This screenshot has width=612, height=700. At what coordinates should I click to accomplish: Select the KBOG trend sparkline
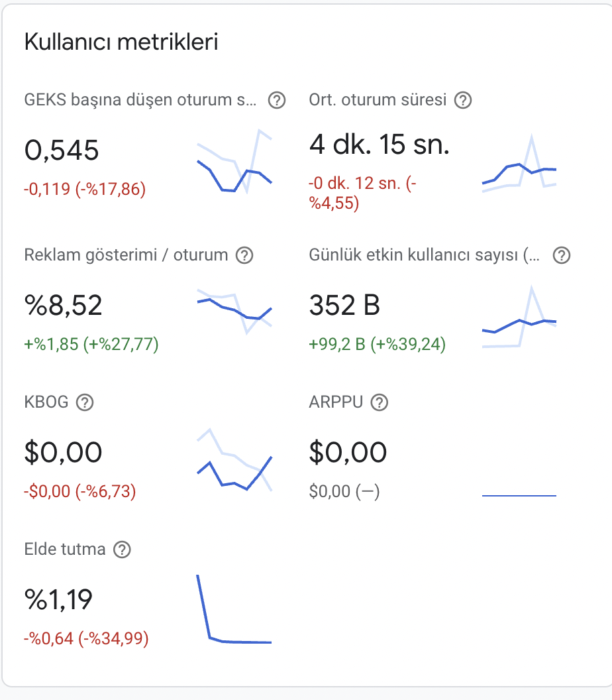(234, 460)
